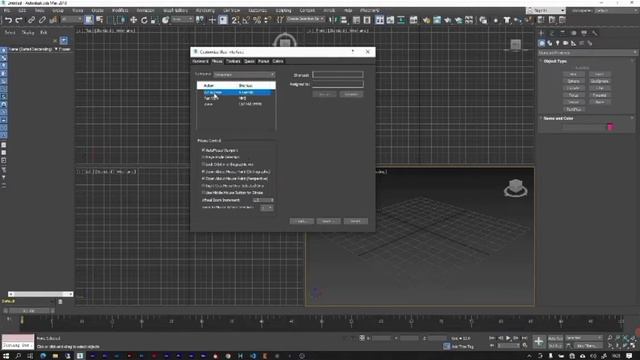Open the Create Selection Set dropdown

(x=305, y=19)
